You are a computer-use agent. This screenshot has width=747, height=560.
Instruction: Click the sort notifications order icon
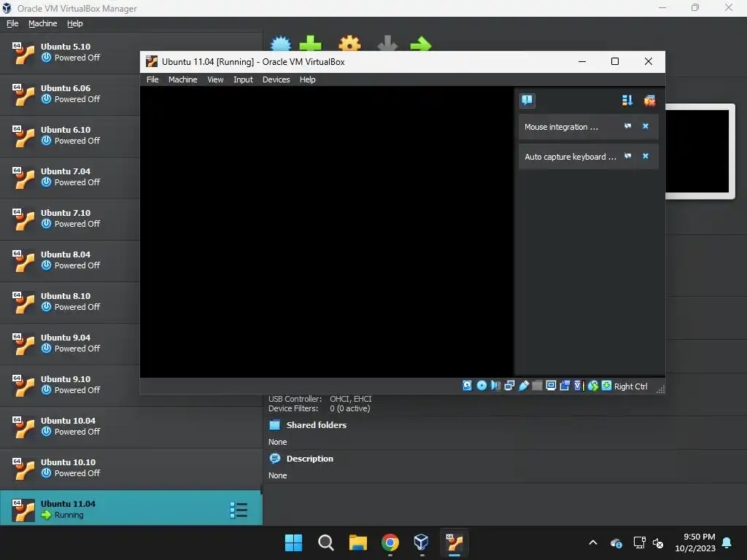tap(627, 101)
